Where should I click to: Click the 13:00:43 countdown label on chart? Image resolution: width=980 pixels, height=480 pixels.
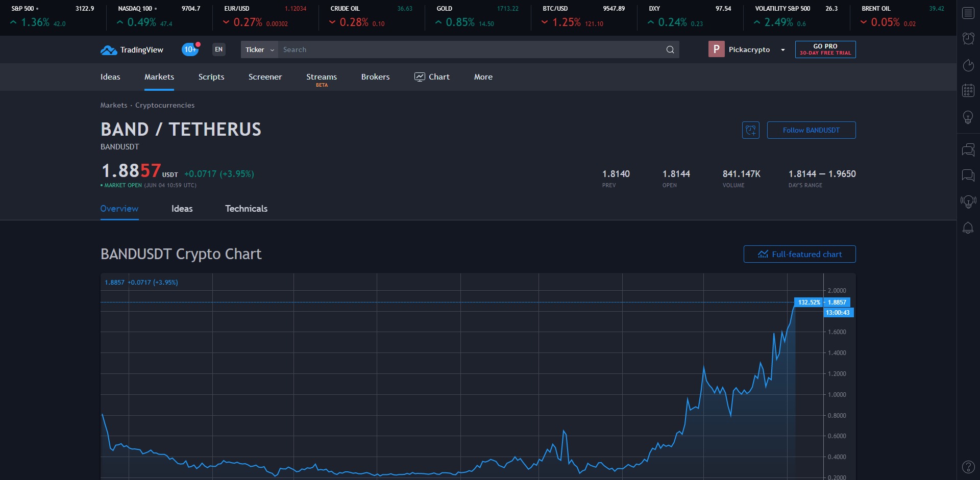838,312
